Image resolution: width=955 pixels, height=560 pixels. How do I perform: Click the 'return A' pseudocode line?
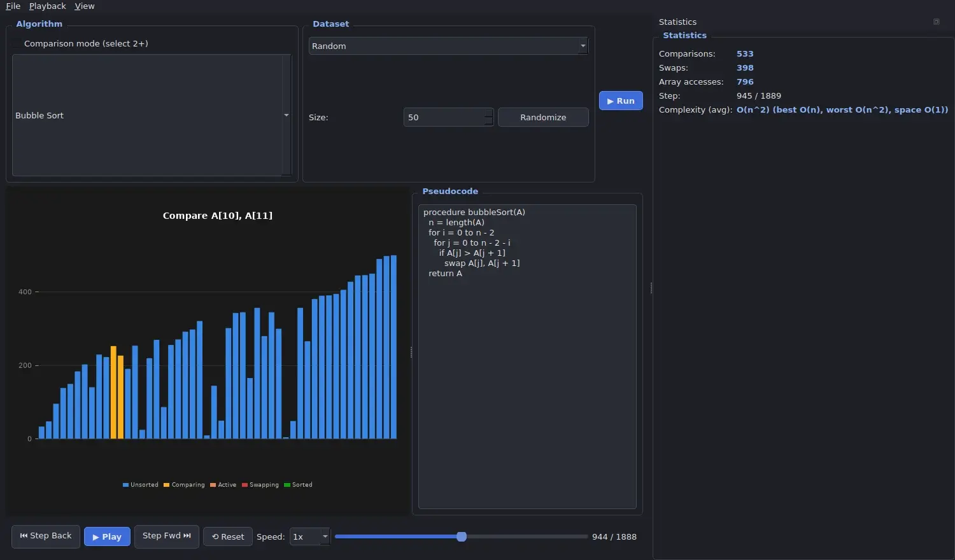tap(445, 273)
